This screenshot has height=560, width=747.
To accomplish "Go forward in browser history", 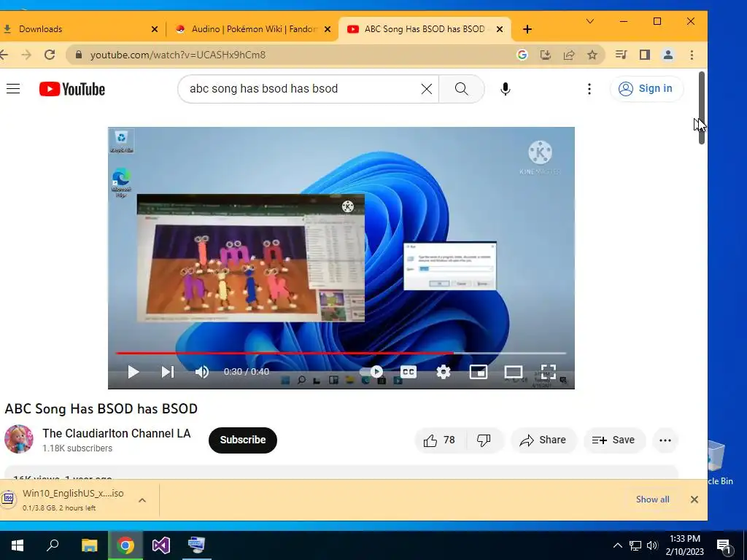I will [x=26, y=55].
